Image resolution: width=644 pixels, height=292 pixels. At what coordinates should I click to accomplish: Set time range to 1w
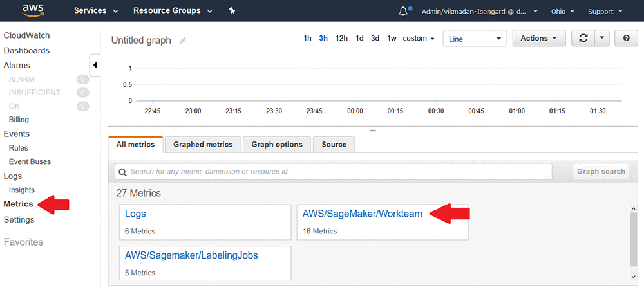(x=392, y=38)
